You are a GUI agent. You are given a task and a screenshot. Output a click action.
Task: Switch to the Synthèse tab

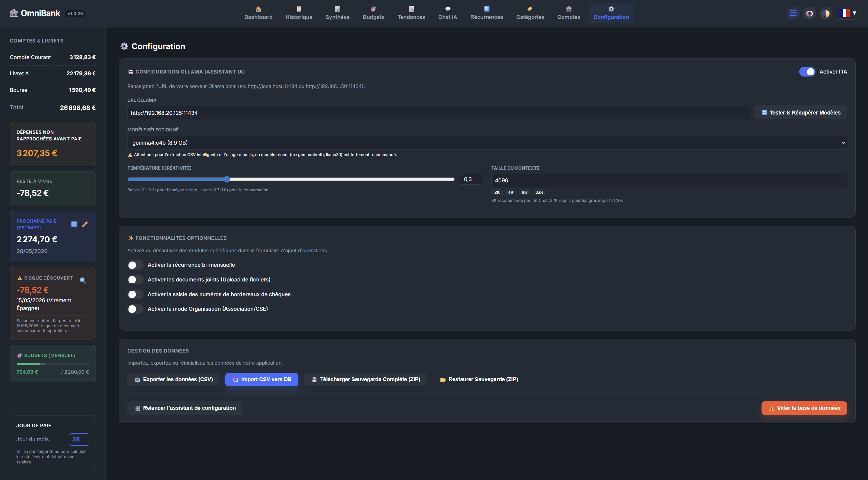tap(337, 13)
